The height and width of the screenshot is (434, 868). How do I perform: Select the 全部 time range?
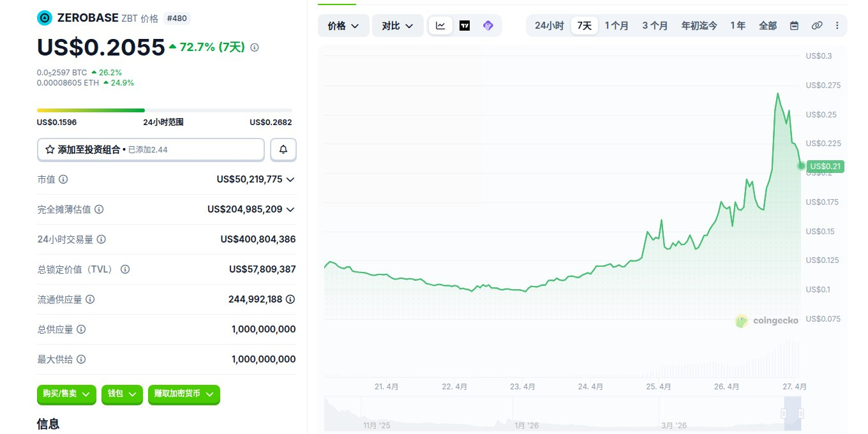[768, 26]
